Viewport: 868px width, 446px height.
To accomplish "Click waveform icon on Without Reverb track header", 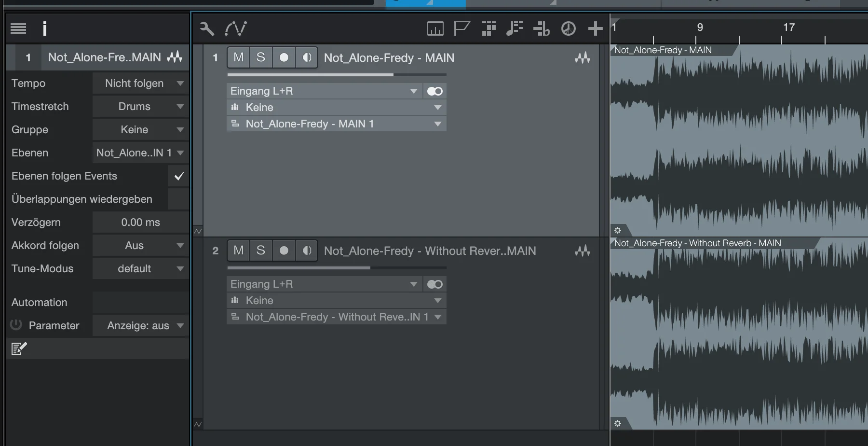I will point(583,251).
